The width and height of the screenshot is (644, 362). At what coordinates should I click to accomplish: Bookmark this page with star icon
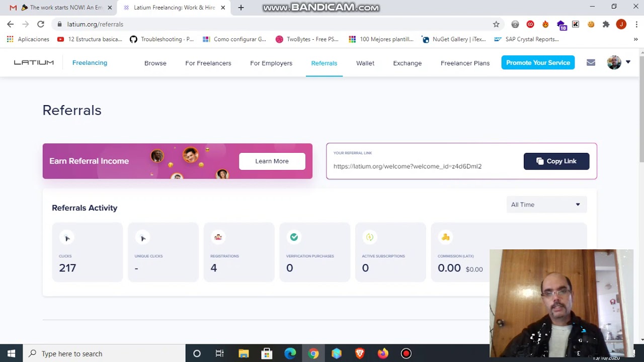point(496,24)
